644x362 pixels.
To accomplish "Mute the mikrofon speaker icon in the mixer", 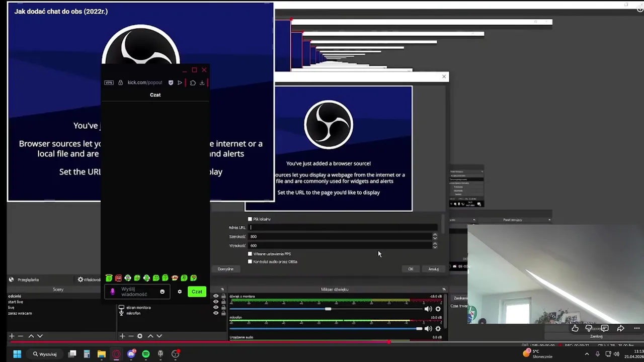I will point(428,328).
